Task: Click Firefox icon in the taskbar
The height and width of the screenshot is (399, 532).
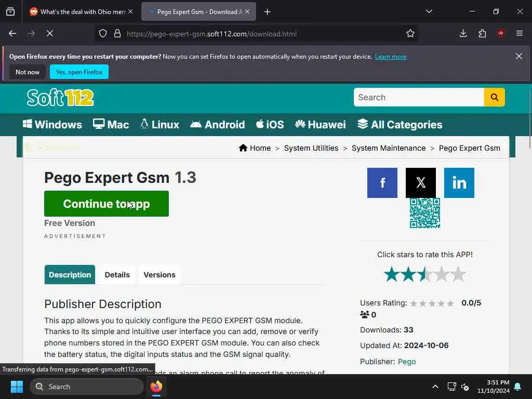Action: click(x=156, y=387)
